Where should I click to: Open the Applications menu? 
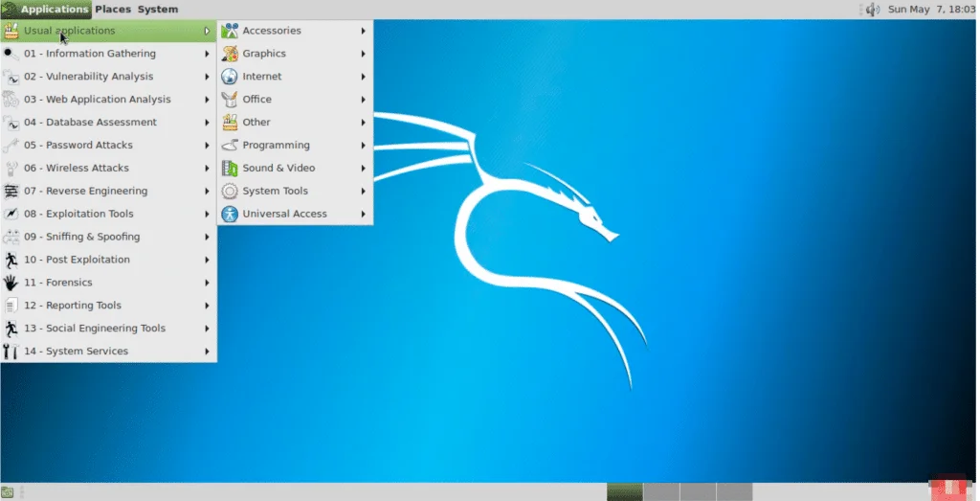[46, 10]
